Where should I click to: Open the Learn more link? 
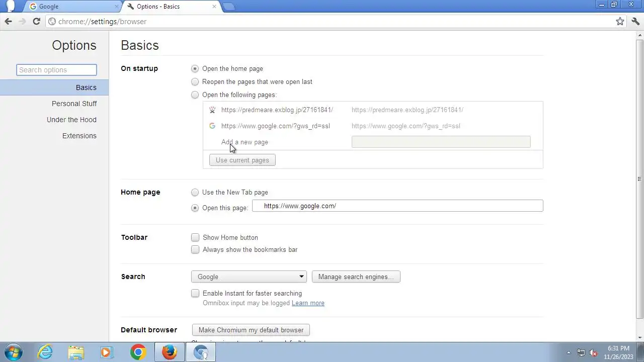(x=308, y=303)
